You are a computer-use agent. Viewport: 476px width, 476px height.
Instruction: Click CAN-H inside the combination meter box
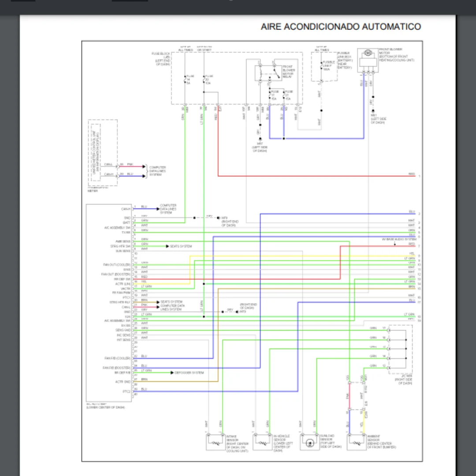[x=108, y=174]
